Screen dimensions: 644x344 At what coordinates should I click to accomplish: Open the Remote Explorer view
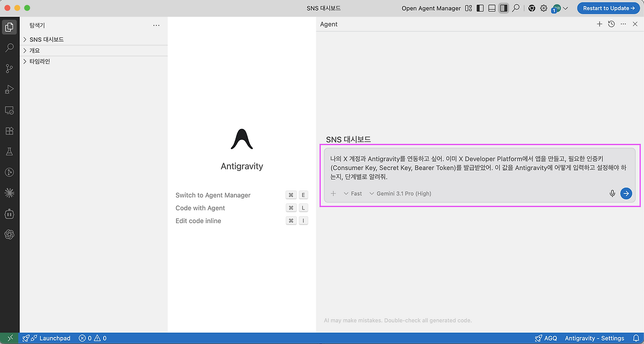(9, 110)
